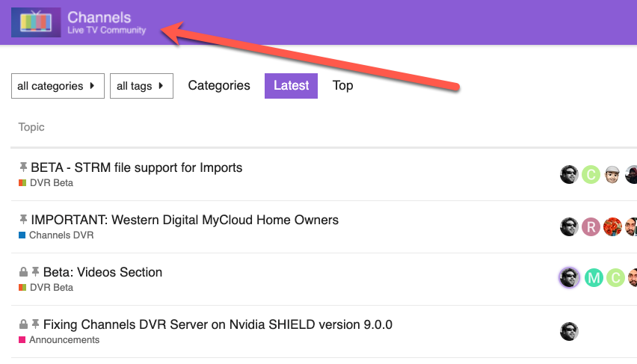Open the all tags dropdown
Image resolution: width=637 pixels, height=364 pixels.
point(141,86)
